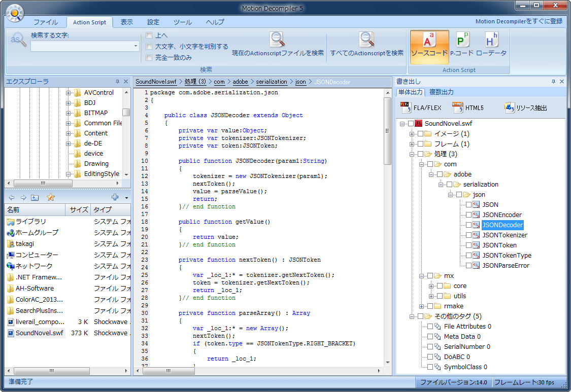Check the JSON class checkbox
571x392 pixels.
click(468, 204)
